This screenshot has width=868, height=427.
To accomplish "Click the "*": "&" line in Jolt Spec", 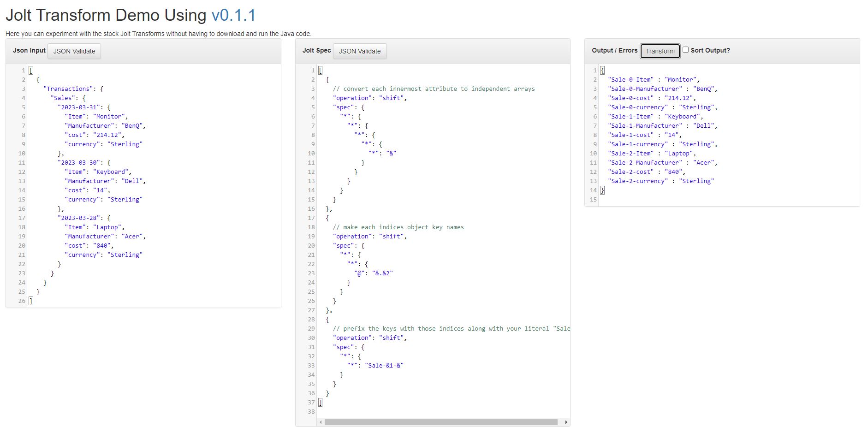I will pos(382,153).
